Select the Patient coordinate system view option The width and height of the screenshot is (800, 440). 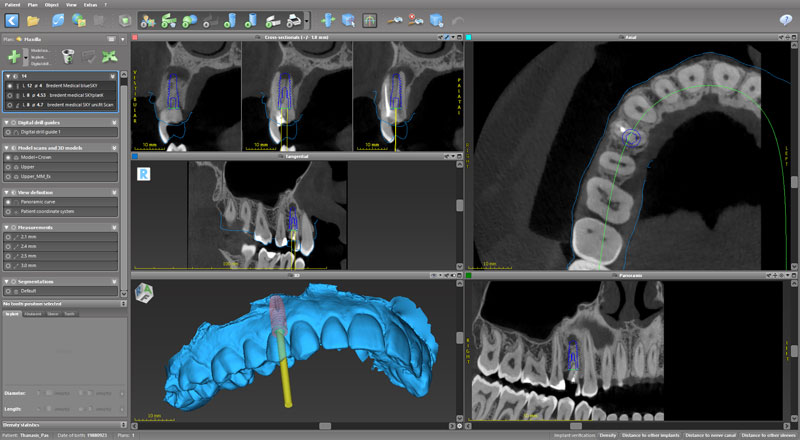point(10,212)
